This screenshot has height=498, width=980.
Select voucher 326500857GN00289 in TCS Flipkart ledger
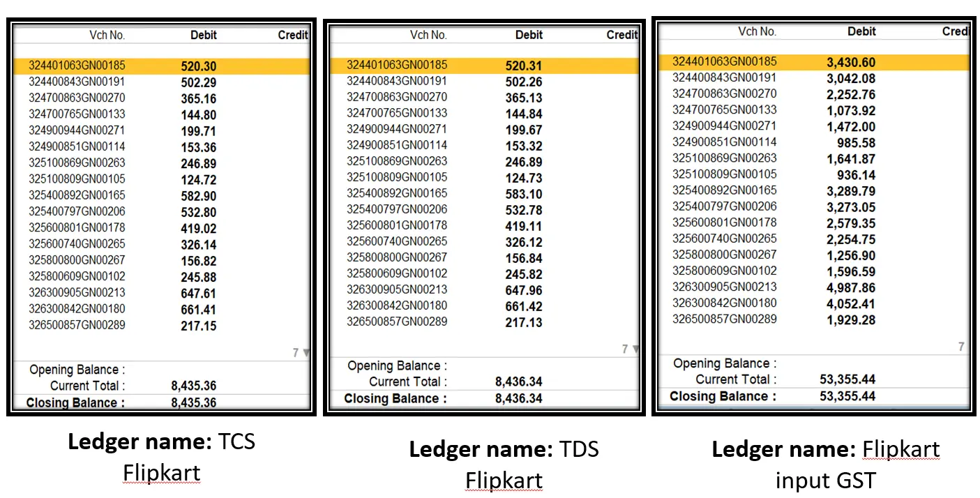click(77, 325)
